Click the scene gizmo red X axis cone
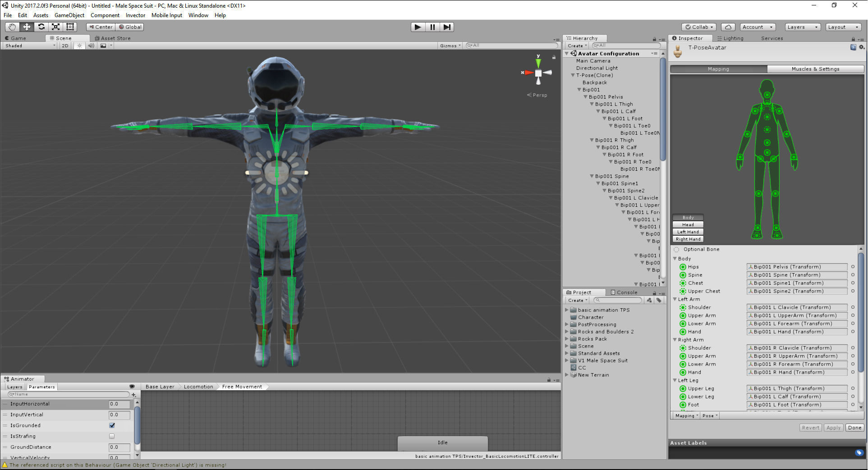The height and width of the screenshot is (470, 868). tap(528, 73)
